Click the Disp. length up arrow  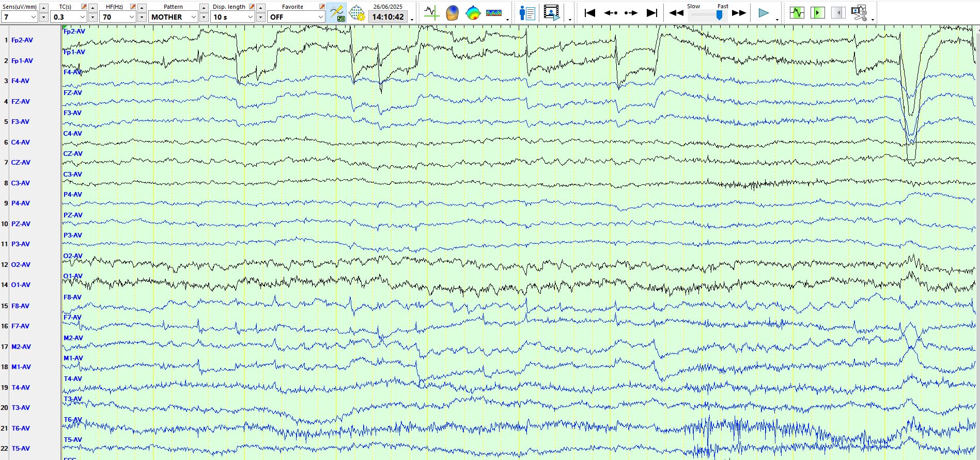261,8
